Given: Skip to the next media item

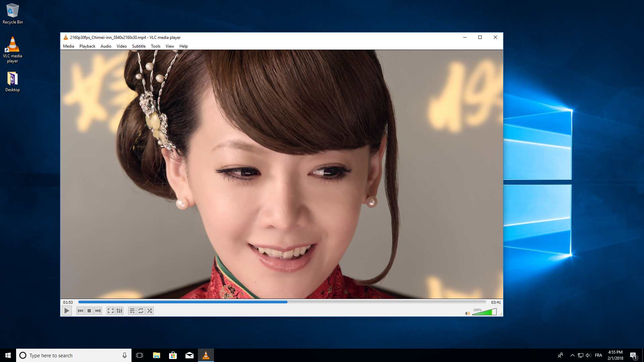Looking at the screenshot, I should tap(98, 311).
